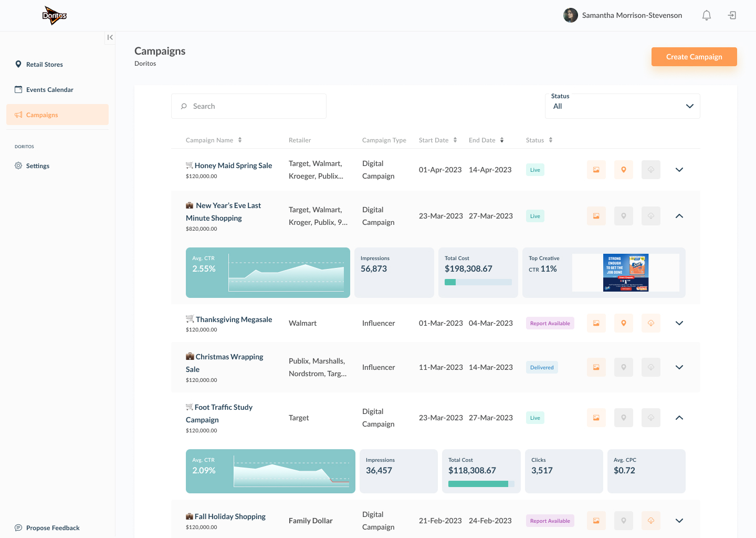Click Report Available badge for Thanksgiving Megasale
This screenshot has height=538, width=756.
(x=550, y=323)
